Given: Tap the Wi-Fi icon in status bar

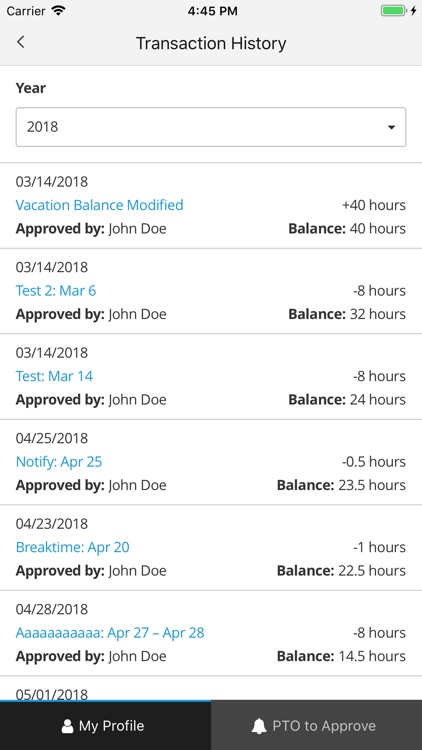Looking at the screenshot, I should point(58,11).
